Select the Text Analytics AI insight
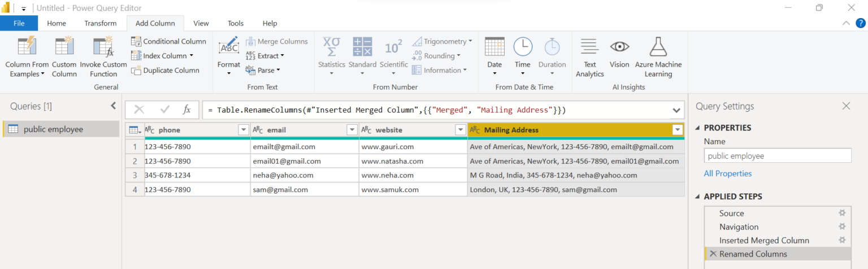The width and height of the screenshot is (868, 269). tap(590, 57)
